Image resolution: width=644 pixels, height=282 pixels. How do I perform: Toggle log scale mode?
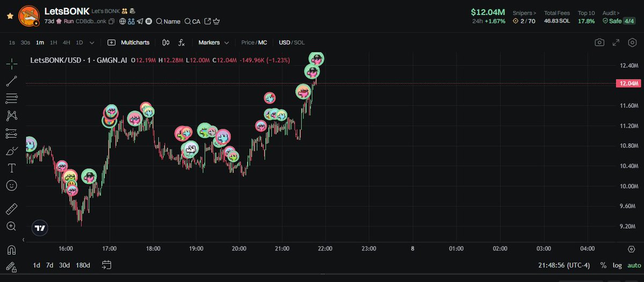[x=617, y=265]
